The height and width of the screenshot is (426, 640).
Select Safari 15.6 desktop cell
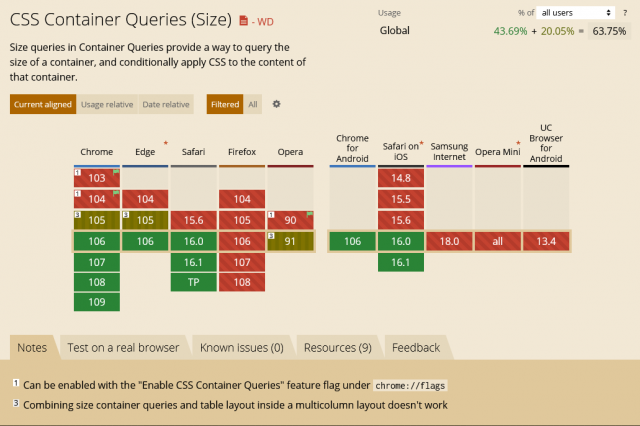[x=193, y=220]
